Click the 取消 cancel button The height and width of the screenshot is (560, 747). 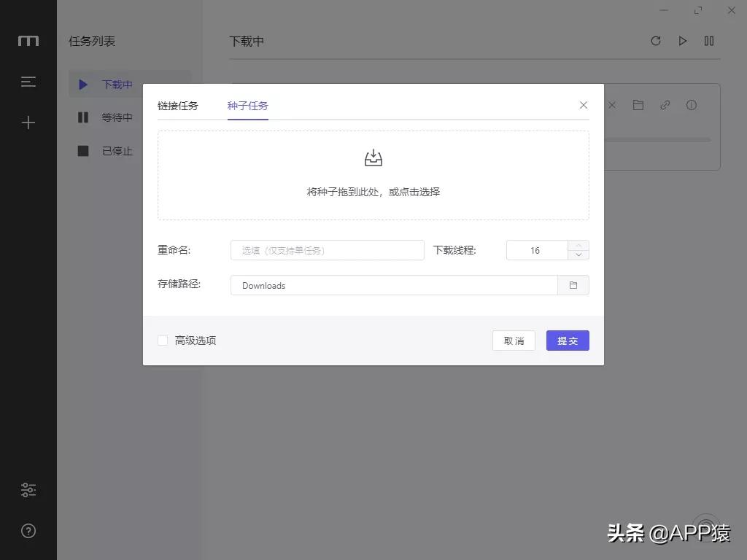tap(514, 340)
